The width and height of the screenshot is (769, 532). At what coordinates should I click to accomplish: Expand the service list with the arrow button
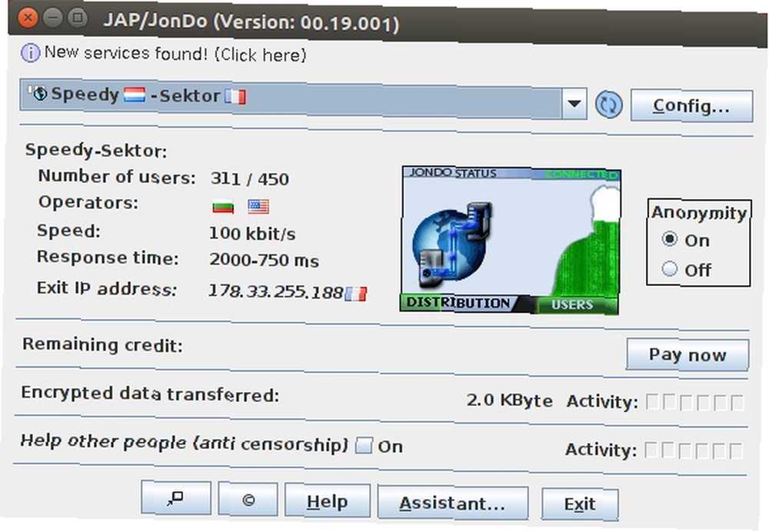[x=574, y=104]
